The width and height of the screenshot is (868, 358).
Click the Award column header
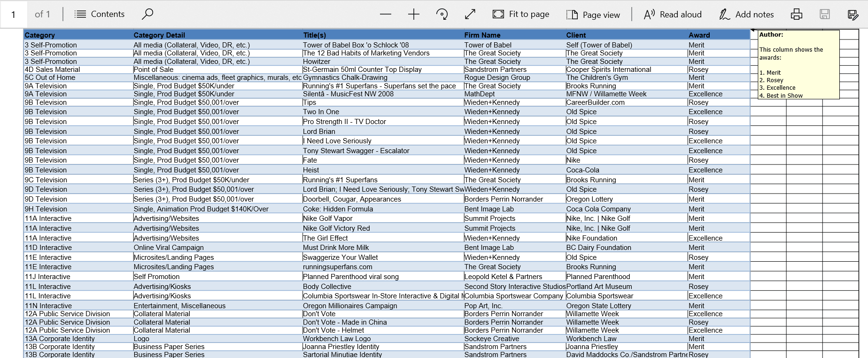click(699, 35)
